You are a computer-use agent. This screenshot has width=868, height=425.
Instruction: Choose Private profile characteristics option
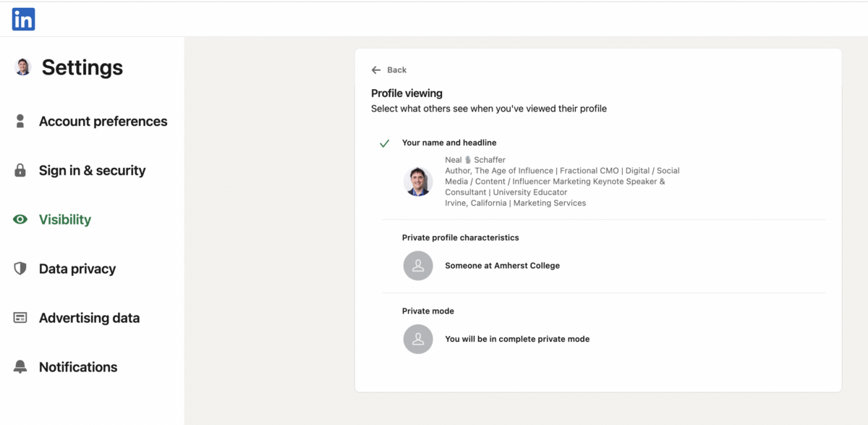(x=460, y=237)
